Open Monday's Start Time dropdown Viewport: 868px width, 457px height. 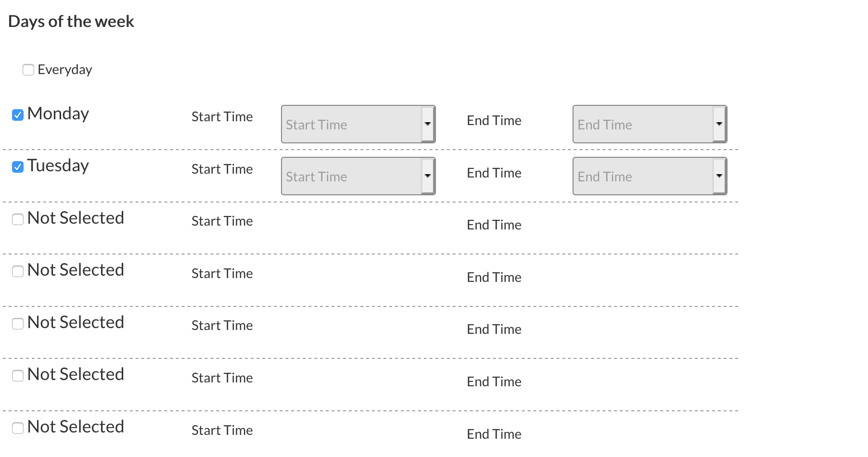click(358, 124)
